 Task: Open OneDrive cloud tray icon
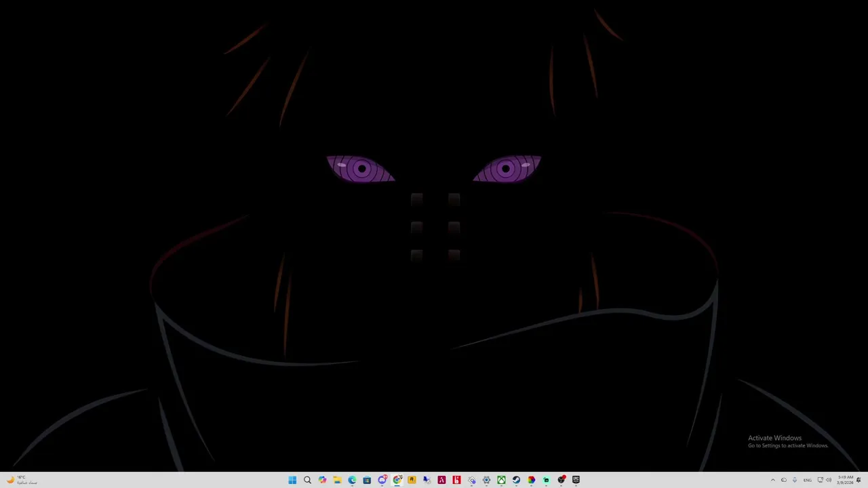(x=784, y=480)
